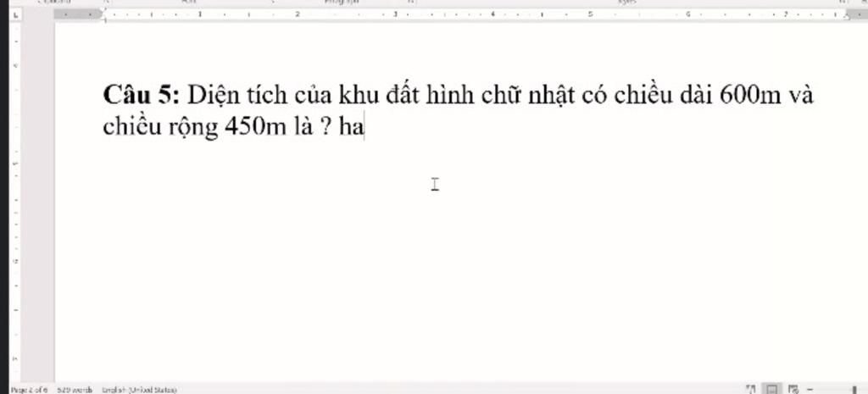This screenshot has height=394, width=868.
Task: Switch to Read Mode view in status bar
Action: pos(751,390)
